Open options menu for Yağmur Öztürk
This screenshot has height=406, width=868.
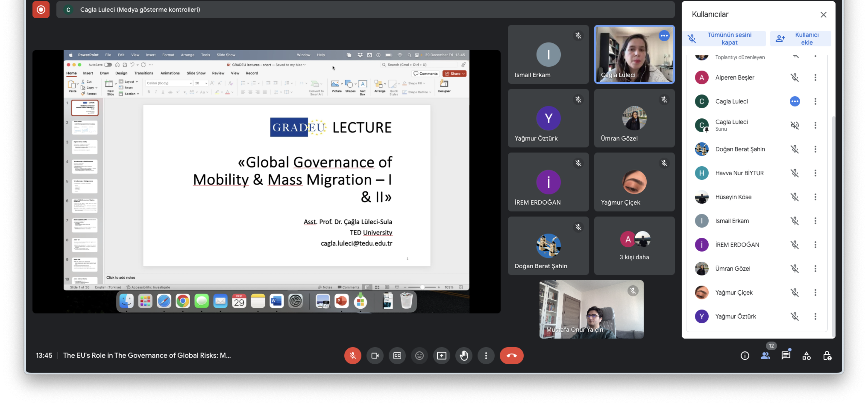click(x=815, y=316)
